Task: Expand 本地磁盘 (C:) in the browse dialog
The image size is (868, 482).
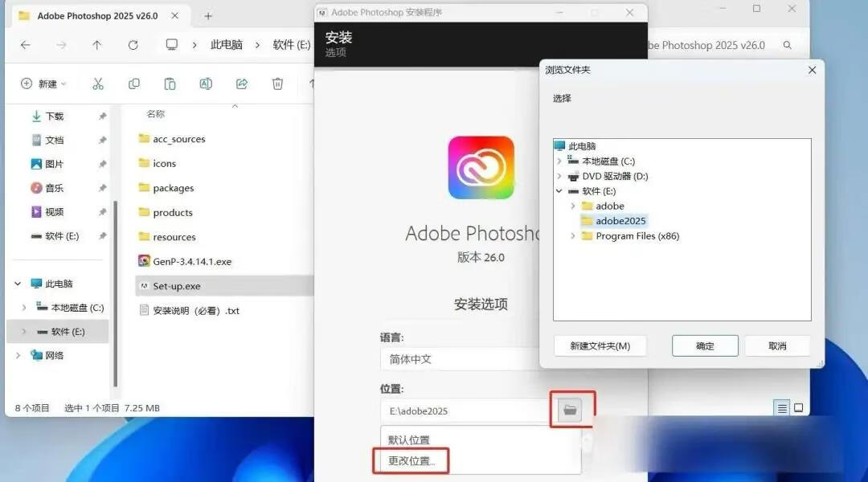Action: click(x=561, y=161)
